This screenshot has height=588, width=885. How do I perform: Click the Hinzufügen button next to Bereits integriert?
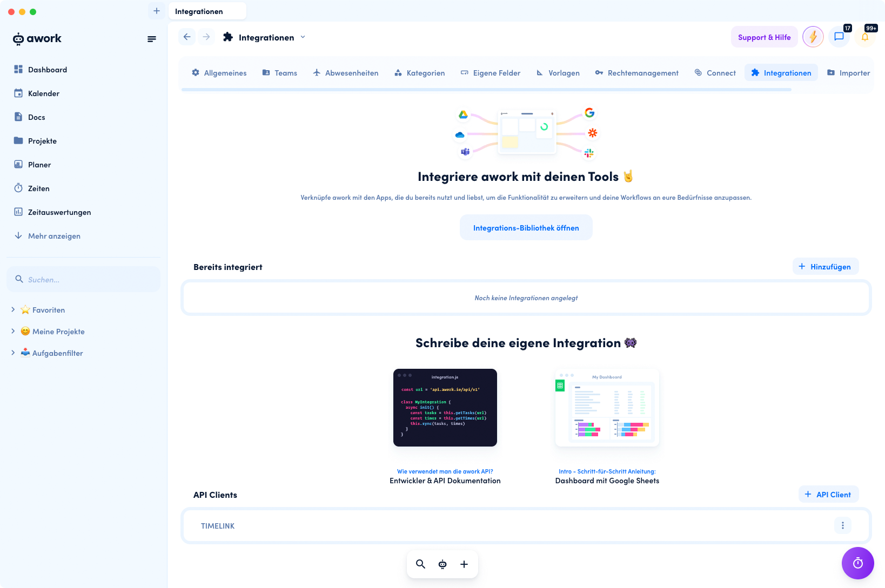coord(825,266)
